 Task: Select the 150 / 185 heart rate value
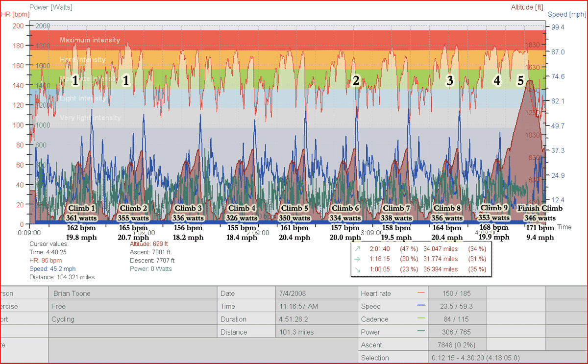point(457,293)
